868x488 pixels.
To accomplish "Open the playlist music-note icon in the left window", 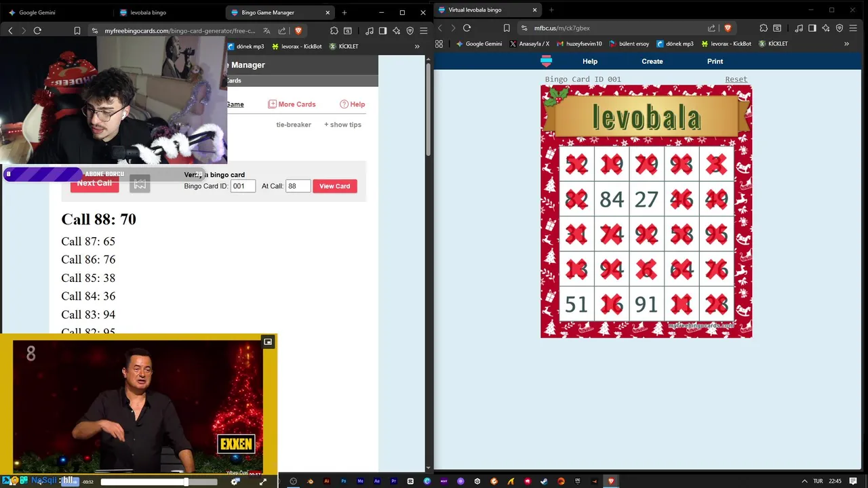I will pyautogui.click(x=370, y=30).
